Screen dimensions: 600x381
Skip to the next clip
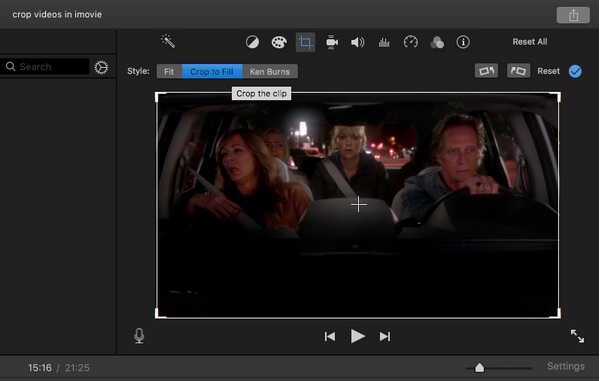[385, 336]
